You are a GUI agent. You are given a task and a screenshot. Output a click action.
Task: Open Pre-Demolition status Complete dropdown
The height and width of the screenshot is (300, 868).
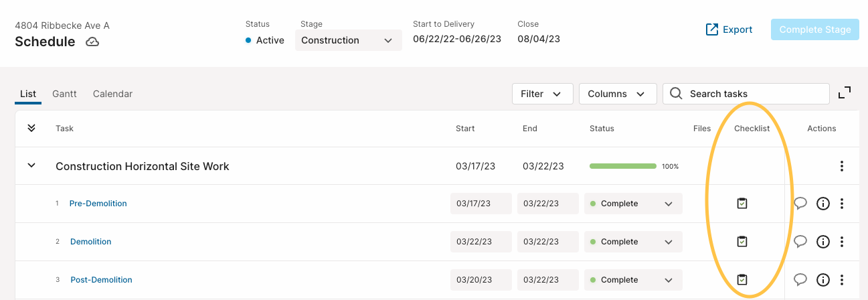pos(633,204)
